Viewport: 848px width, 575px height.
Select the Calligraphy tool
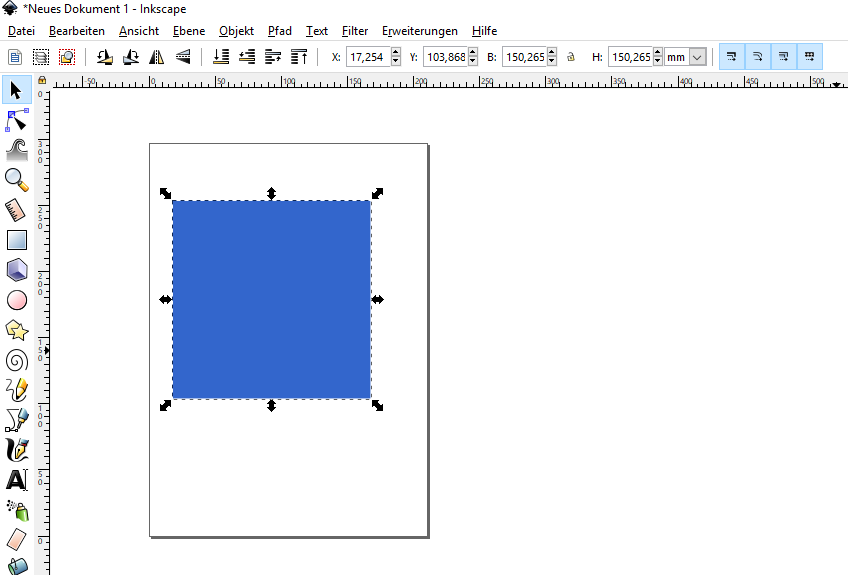16,450
